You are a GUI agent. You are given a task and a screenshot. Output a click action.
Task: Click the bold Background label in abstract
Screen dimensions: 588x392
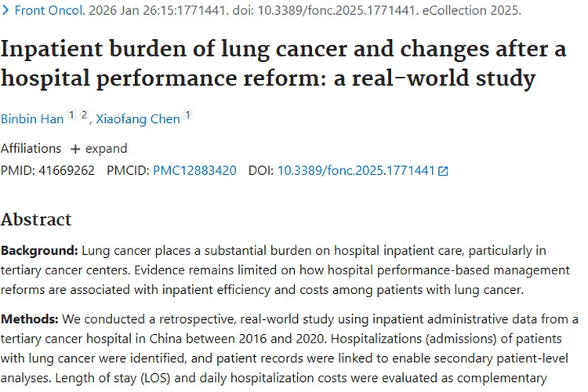[39, 251]
